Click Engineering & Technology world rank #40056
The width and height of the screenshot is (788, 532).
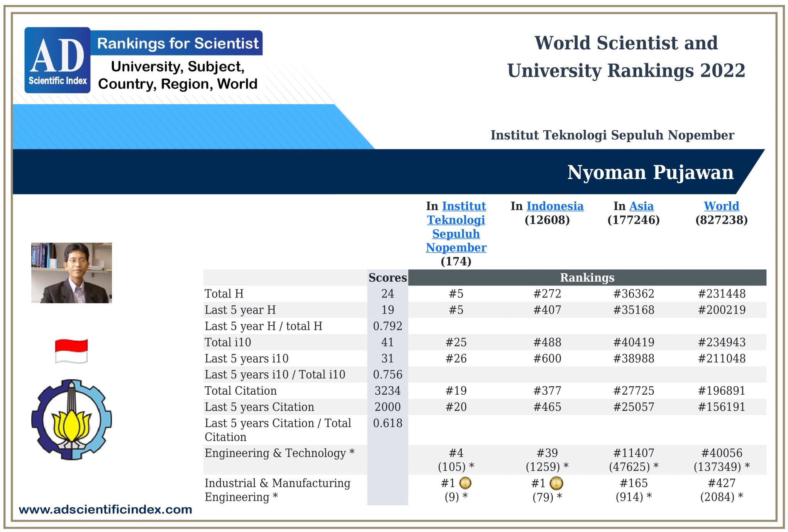(722, 453)
